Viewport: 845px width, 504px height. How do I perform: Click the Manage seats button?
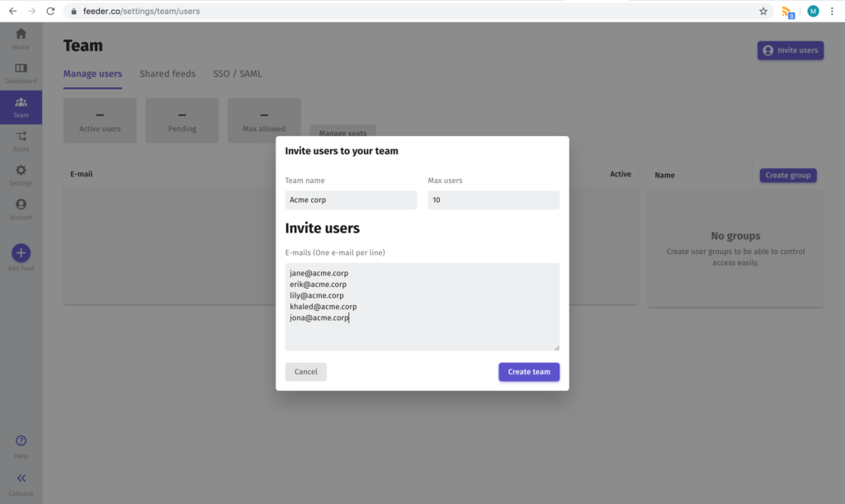coord(342,132)
